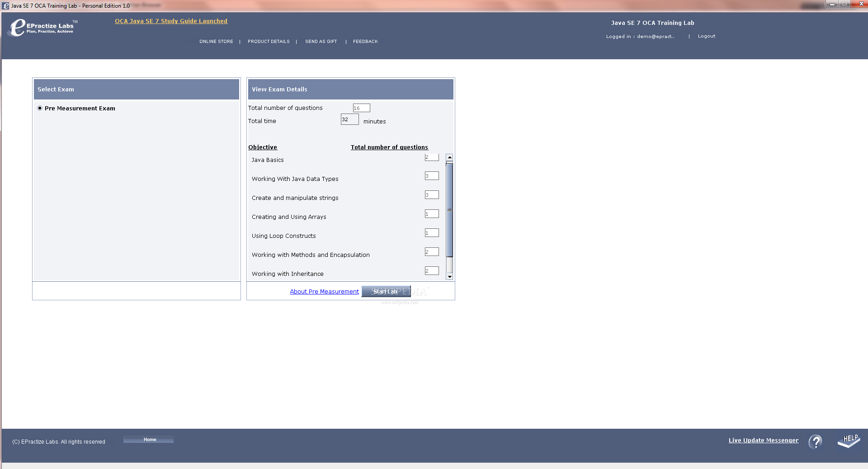Click OCA Java SE 7 Study Guide Launched link
The width and height of the screenshot is (868, 469).
click(171, 21)
